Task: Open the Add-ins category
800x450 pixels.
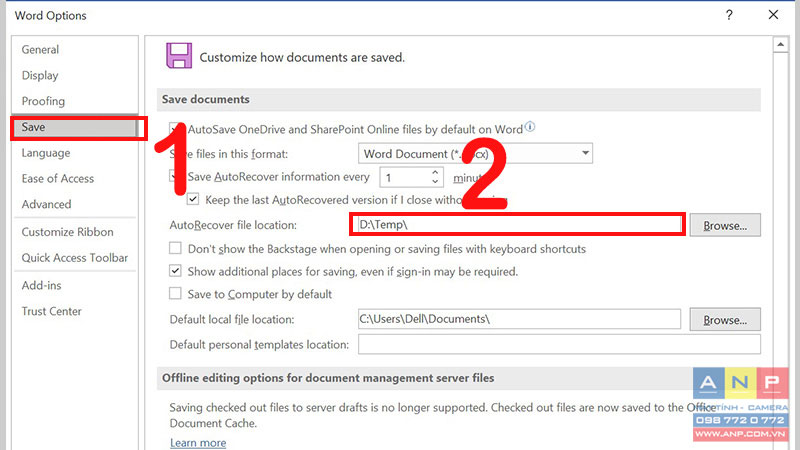Action: click(x=41, y=285)
